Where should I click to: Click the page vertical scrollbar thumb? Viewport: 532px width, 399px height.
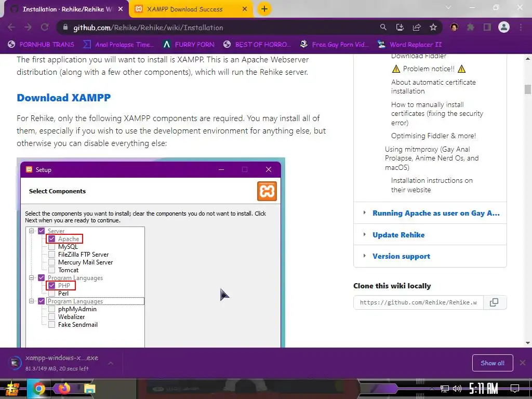point(528,89)
